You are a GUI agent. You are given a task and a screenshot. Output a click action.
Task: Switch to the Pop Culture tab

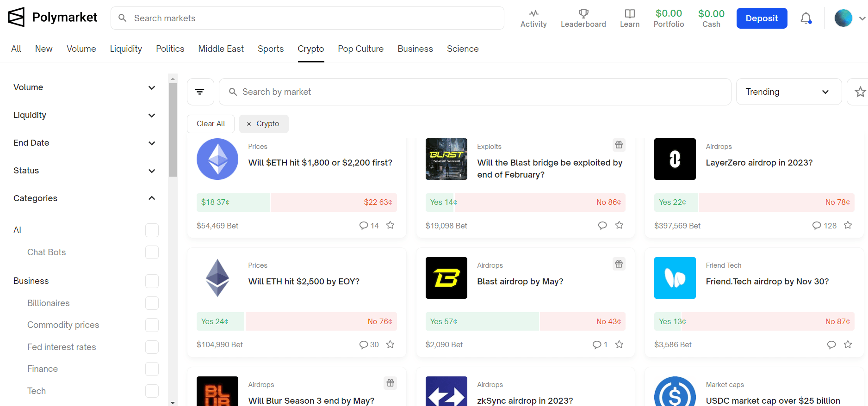[x=360, y=49]
